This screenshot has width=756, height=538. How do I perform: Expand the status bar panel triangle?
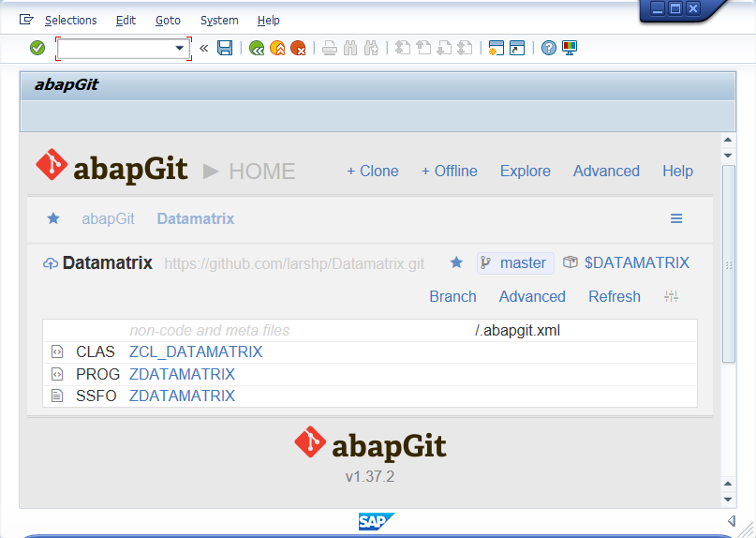pyautogui.click(x=732, y=520)
